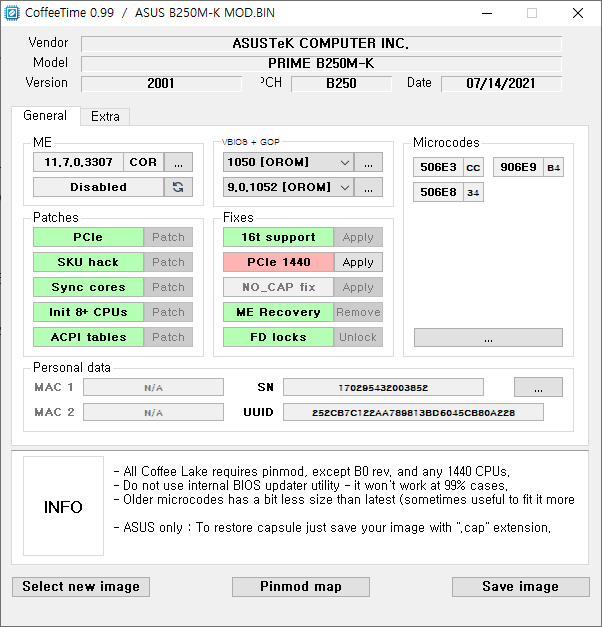Click the PCH B250 field
The height and width of the screenshot is (627, 602).
(x=341, y=84)
